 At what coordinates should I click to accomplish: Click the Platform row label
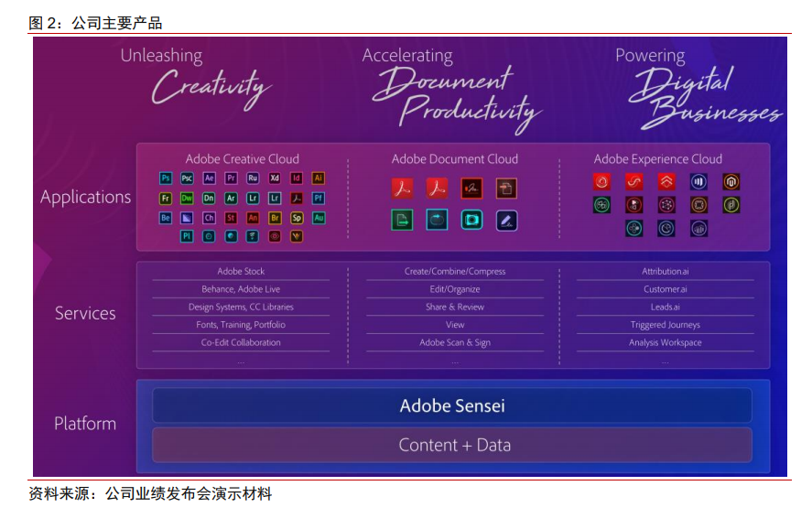(x=85, y=424)
